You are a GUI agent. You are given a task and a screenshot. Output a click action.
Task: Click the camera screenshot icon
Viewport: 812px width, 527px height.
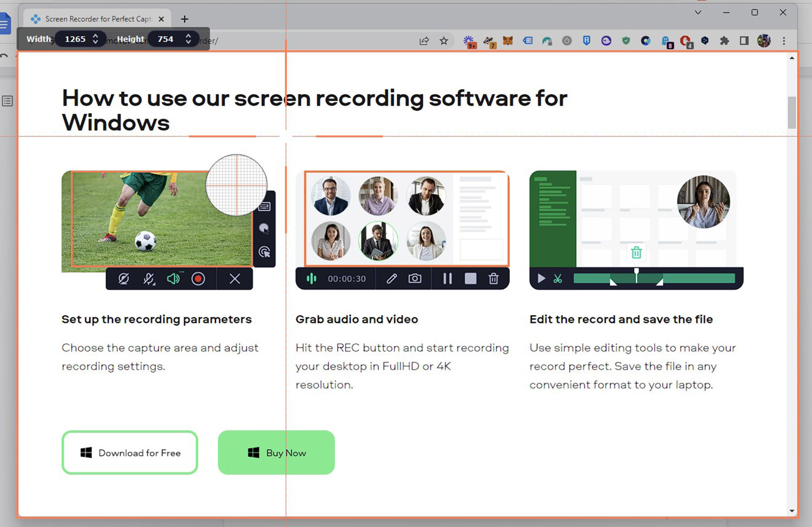[415, 278]
